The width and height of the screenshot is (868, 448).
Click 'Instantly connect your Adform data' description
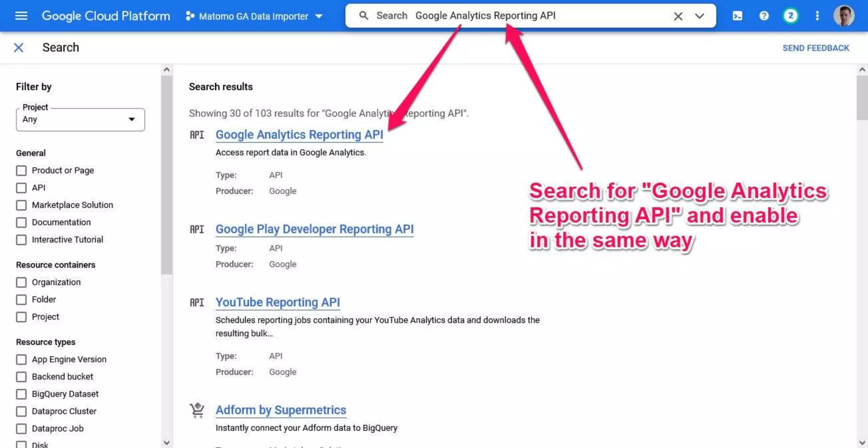306,428
